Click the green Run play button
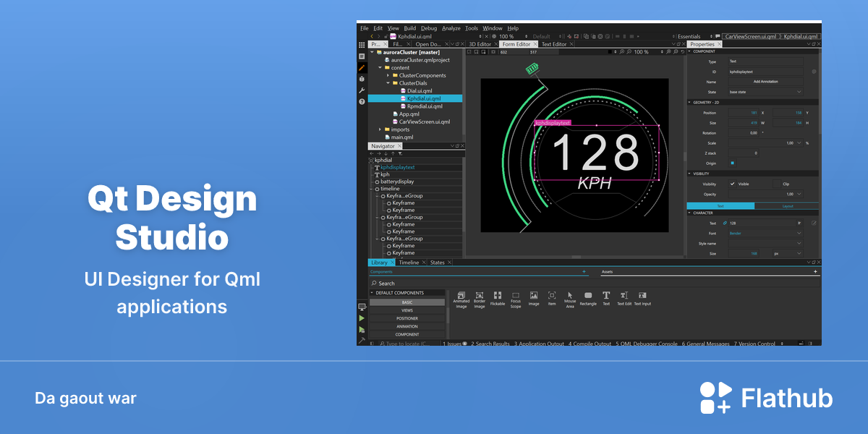868x434 pixels. pos(362,318)
